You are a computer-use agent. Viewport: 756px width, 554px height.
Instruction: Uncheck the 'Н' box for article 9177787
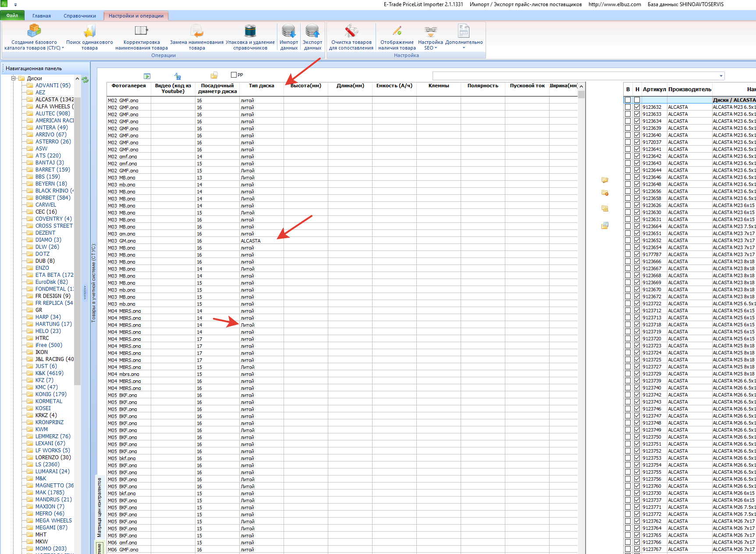[x=637, y=254]
